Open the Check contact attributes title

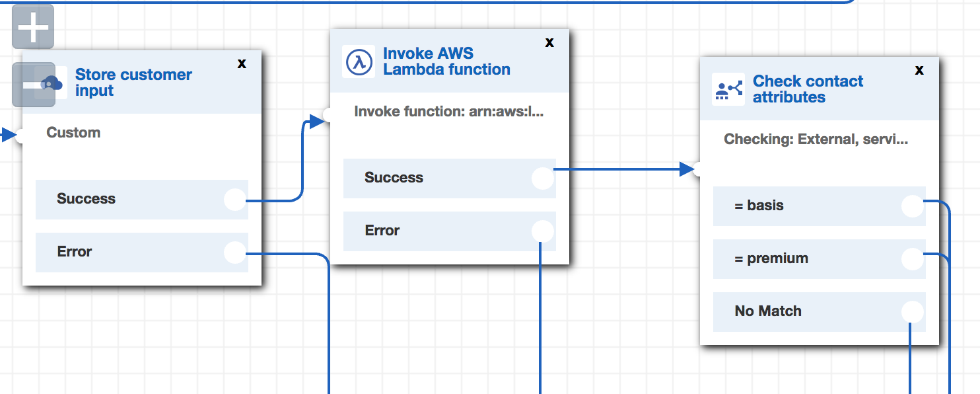click(808, 89)
